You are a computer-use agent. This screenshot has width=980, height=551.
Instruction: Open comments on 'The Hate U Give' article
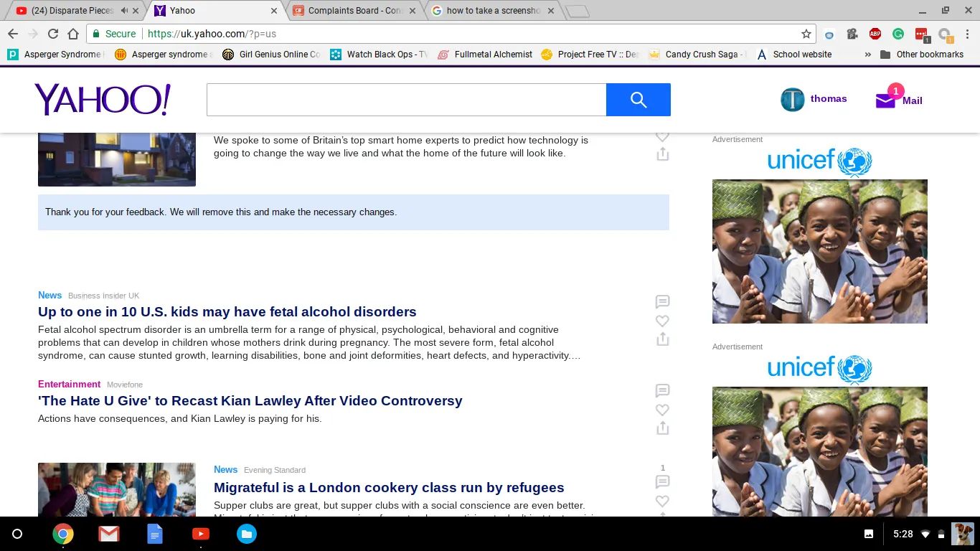662,391
